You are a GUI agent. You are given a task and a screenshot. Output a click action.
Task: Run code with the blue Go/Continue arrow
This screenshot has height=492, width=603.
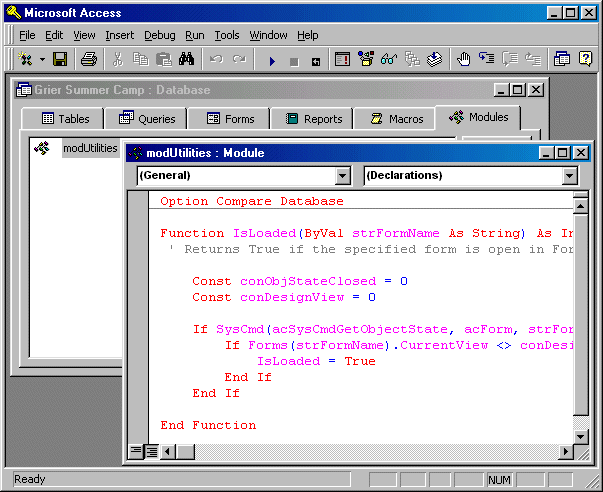(272, 61)
